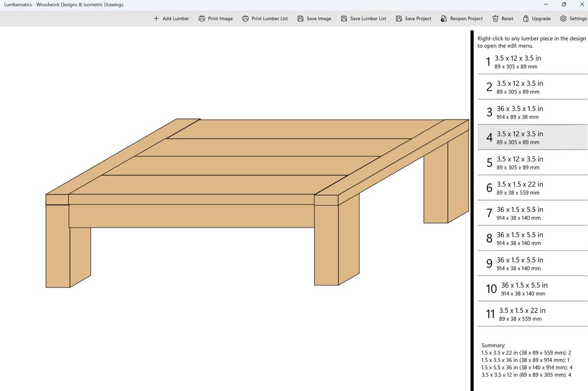
Task: Select lumber item 2 in list
Action: (532, 87)
